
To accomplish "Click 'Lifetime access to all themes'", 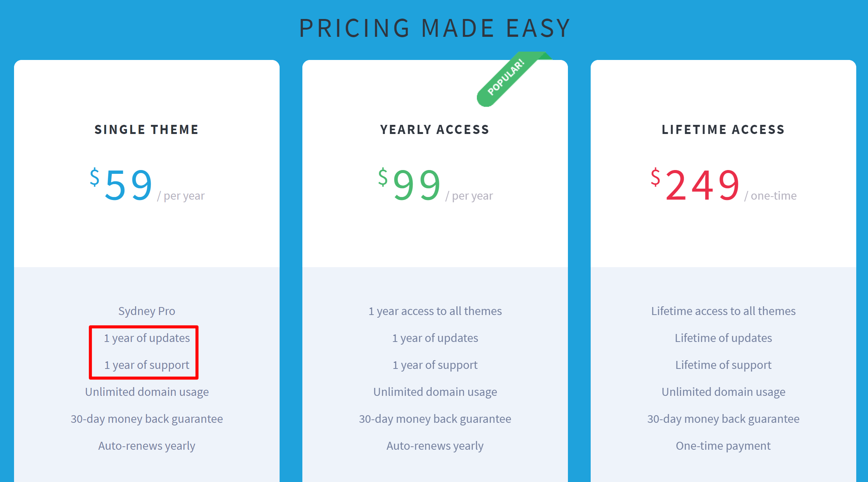I will click(x=723, y=311).
